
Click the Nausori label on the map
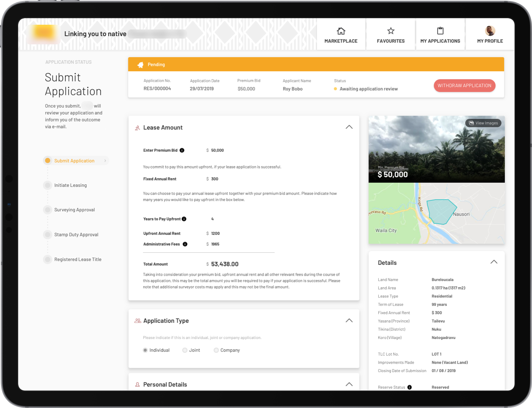click(x=461, y=214)
